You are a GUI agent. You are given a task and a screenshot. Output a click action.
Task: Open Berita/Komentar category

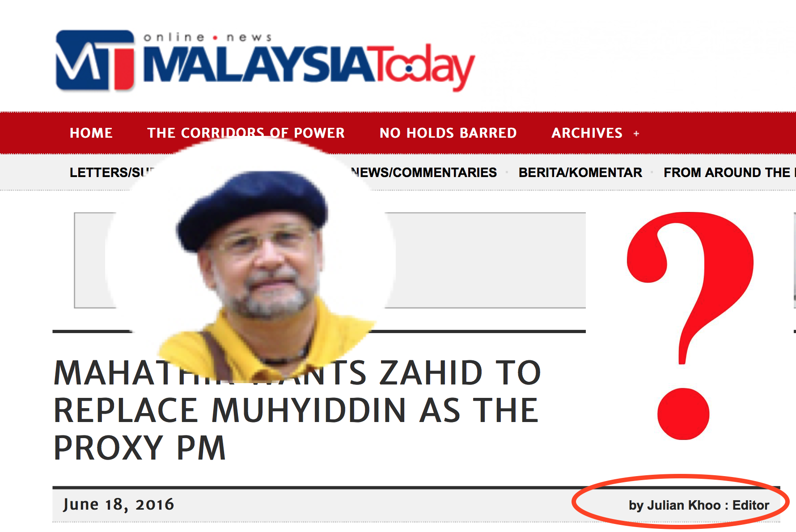580,172
